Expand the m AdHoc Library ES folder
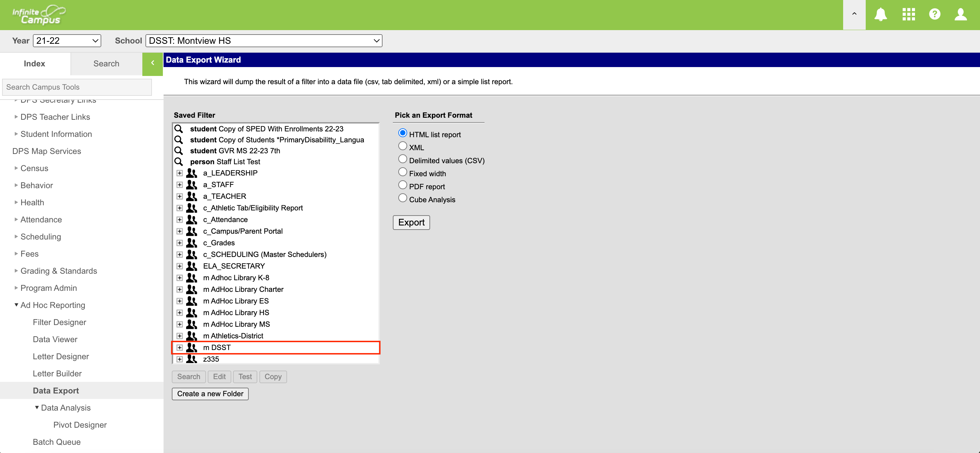 coord(180,301)
